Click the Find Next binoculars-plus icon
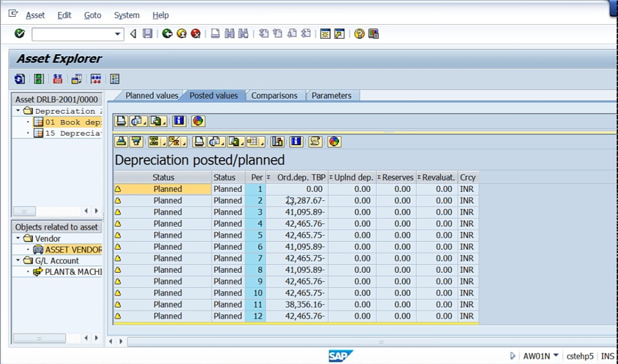This screenshot has height=364, width=618. coord(243,34)
